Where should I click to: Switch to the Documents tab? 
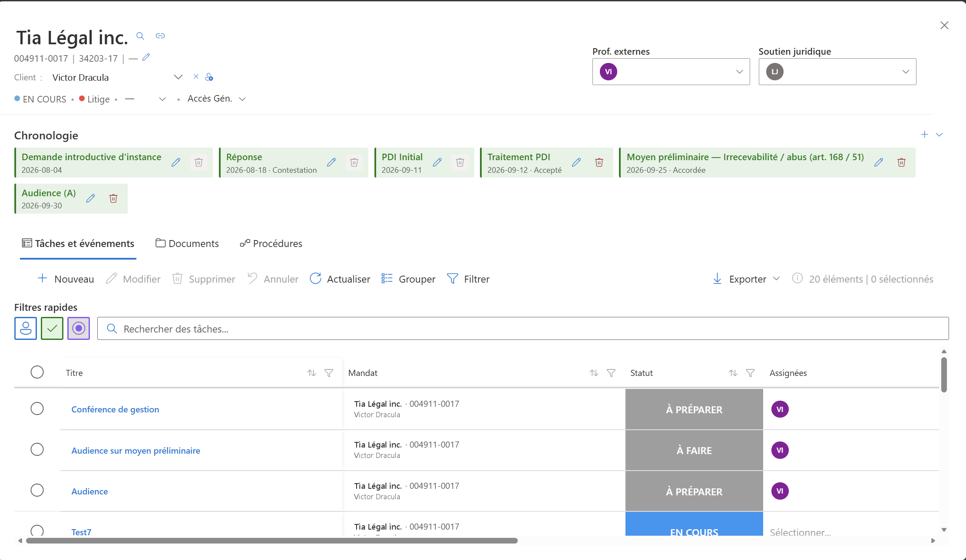coord(187,244)
